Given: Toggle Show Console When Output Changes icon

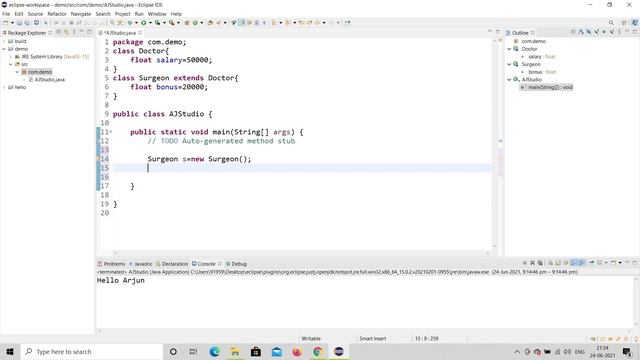Looking at the screenshot, I should coord(573,263).
